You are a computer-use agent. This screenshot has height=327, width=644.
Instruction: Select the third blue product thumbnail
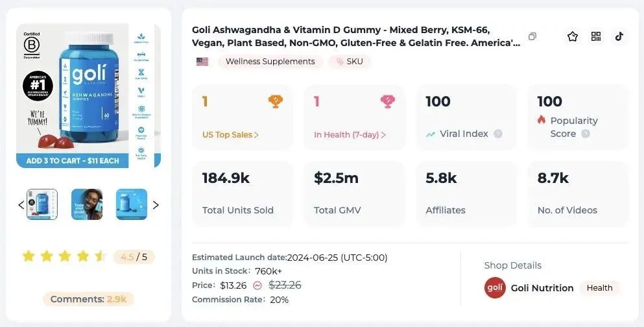132,204
